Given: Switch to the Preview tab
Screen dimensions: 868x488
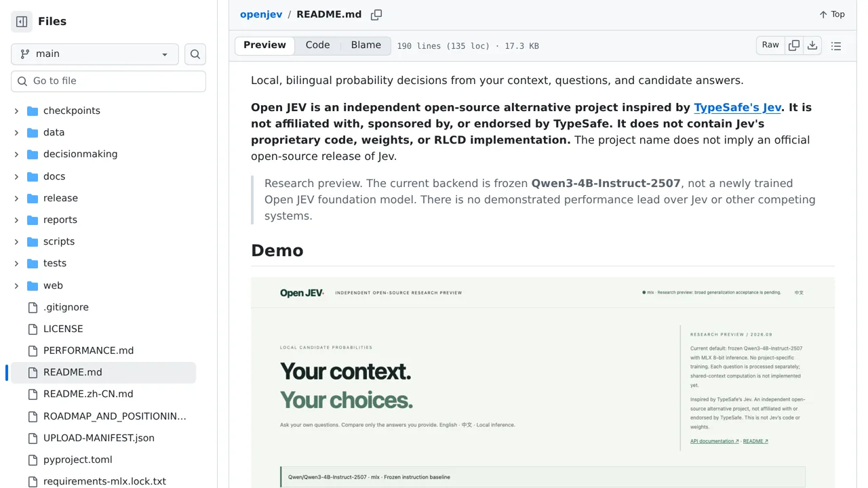Looking at the screenshot, I should coord(264,45).
